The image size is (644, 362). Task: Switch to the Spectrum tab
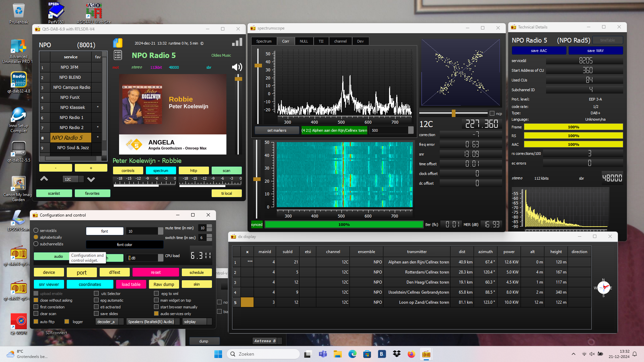tap(264, 41)
